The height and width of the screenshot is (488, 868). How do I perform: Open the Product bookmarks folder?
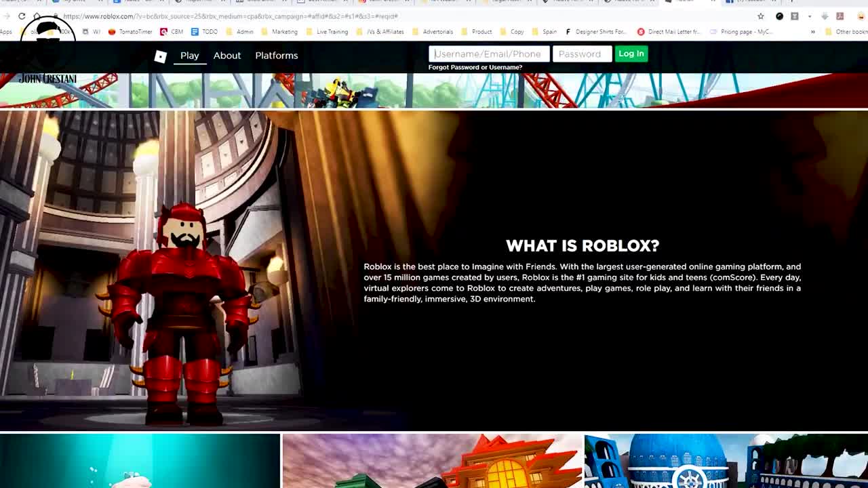(476, 32)
